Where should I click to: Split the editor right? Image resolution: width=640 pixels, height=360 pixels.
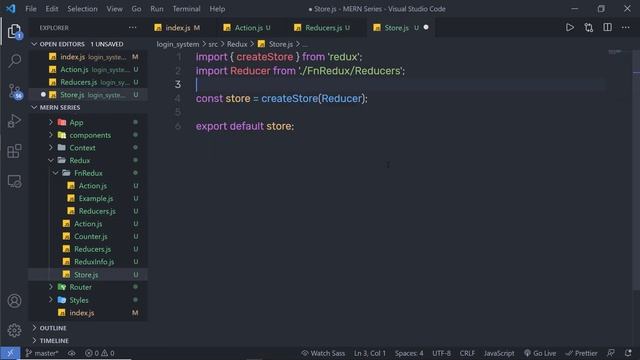pos(607,27)
